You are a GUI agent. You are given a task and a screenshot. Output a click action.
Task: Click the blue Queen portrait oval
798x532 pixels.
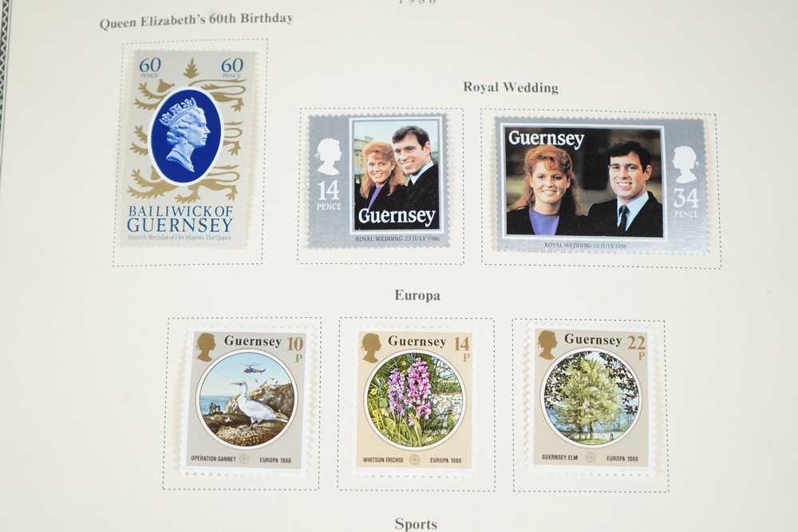pyautogui.click(x=185, y=136)
